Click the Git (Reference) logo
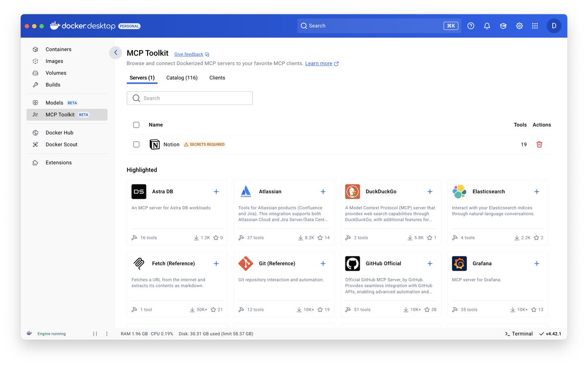Image resolution: width=588 pixels, height=367 pixels. [245, 263]
